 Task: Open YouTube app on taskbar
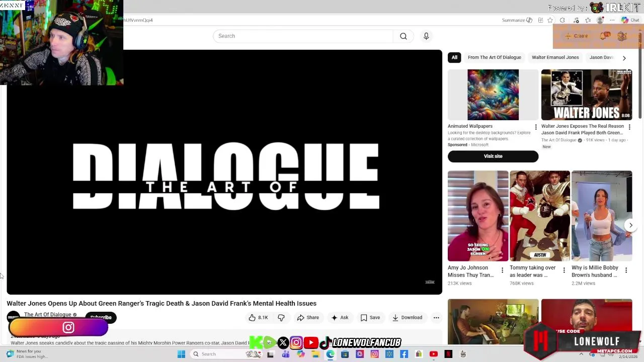[434, 354]
